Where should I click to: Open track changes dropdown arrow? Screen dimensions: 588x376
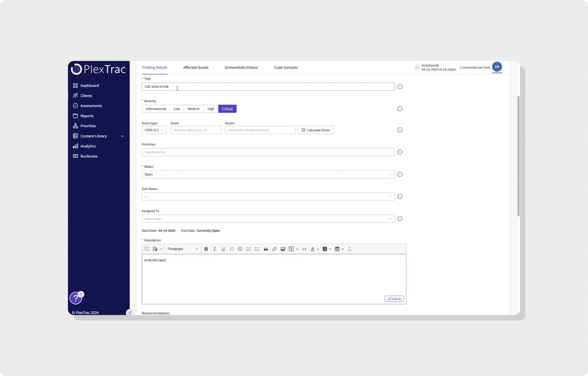(162, 249)
